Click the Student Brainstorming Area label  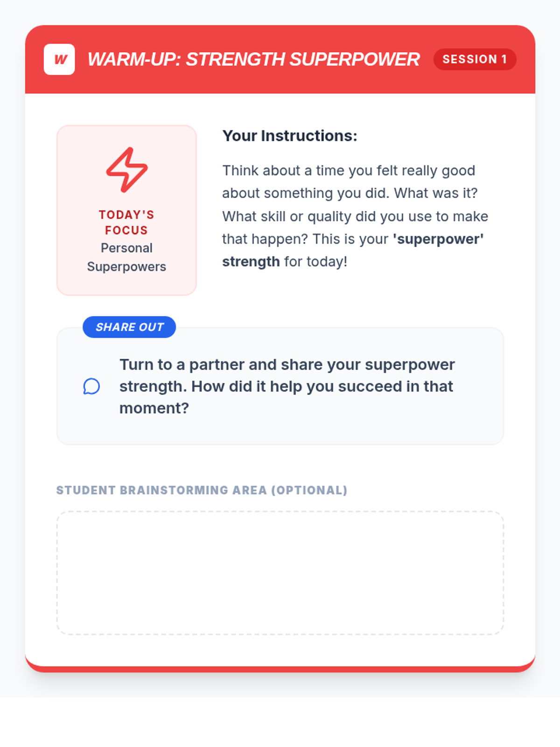coord(202,490)
